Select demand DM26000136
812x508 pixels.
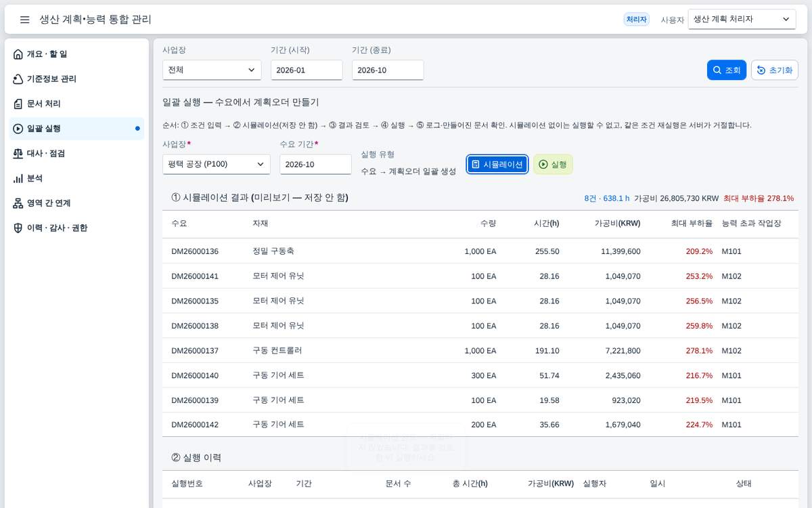coord(480,251)
